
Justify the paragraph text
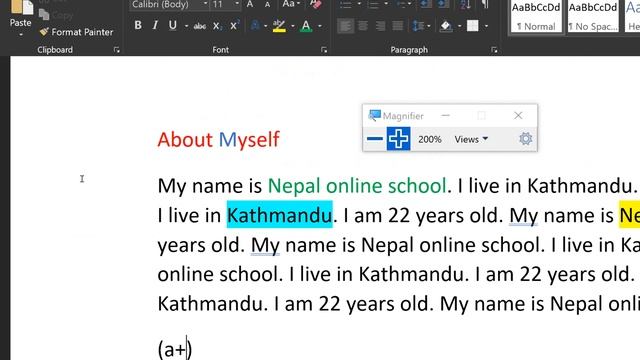pyautogui.click(x=398, y=26)
